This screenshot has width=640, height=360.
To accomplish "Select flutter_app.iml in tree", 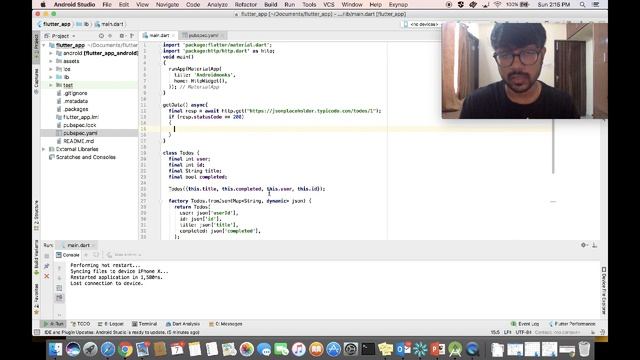I will [80, 117].
